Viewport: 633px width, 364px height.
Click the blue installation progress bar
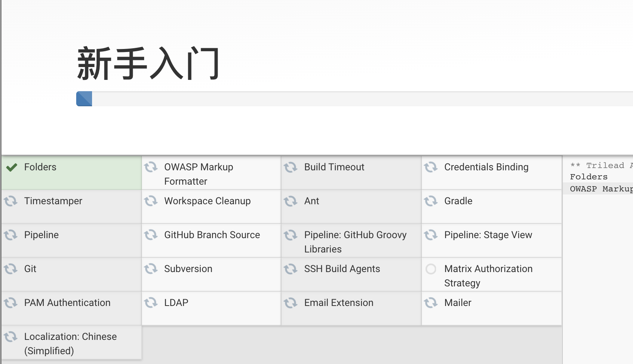coord(84,99)
